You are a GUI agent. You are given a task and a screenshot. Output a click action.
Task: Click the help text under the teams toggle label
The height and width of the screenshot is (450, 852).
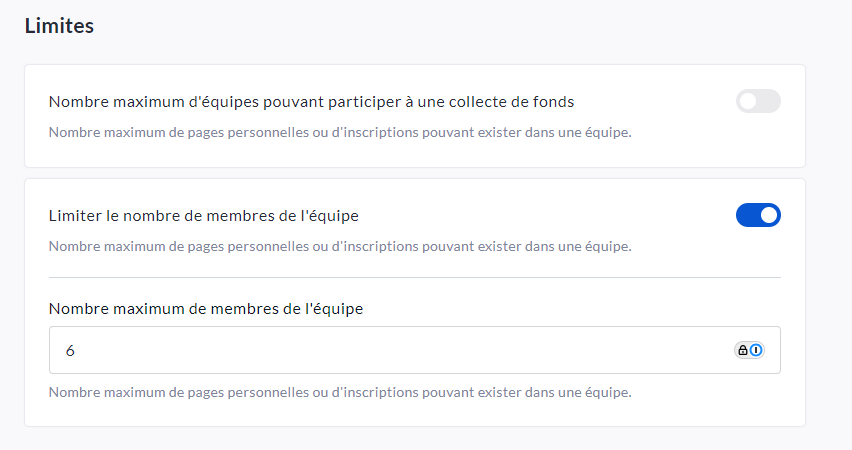pos(340,132)
